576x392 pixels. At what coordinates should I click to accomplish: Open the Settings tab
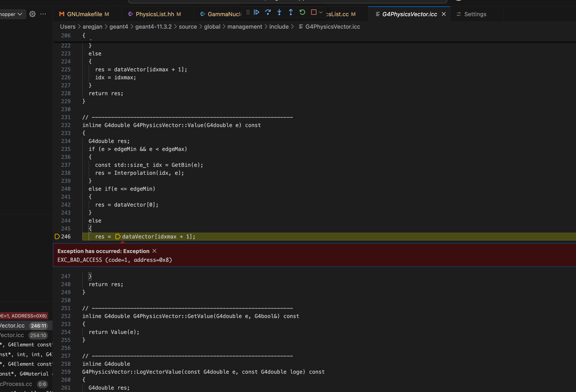click(x=475, y=14)
